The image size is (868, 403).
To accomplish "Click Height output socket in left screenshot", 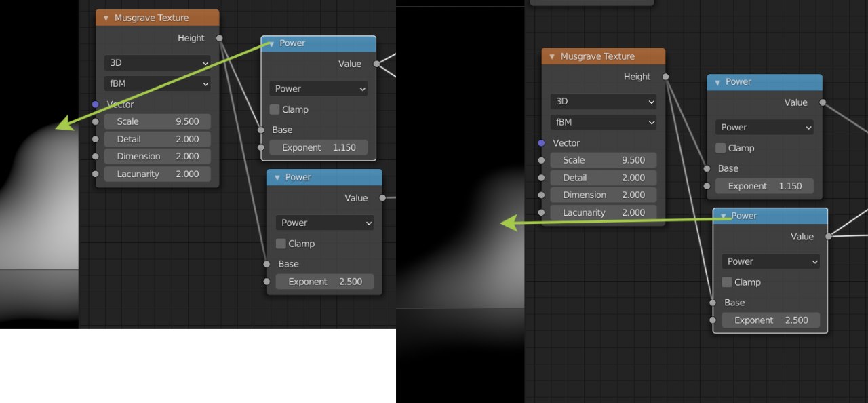I will pos(219,38).
